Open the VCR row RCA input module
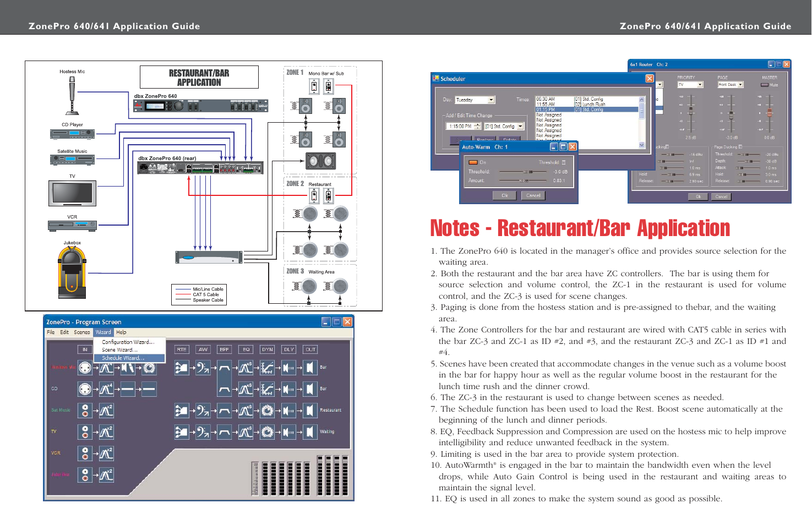Viewport: 812px width, 525px height. [85, 453]
